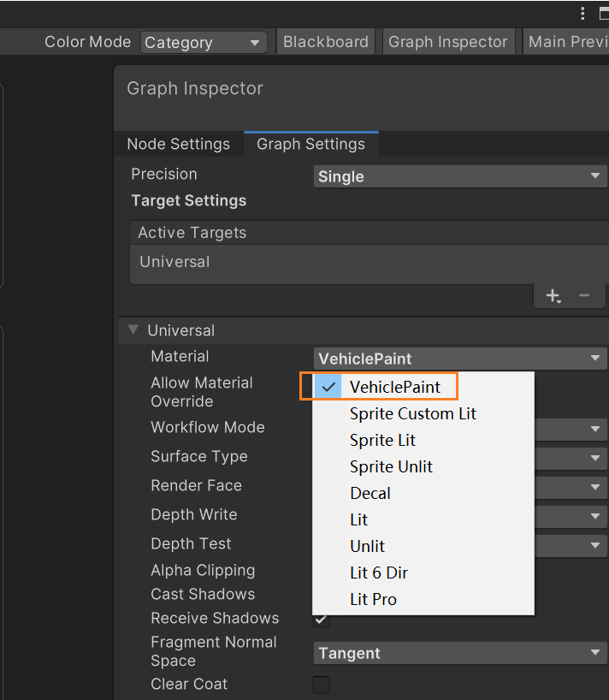Switch to the Node Settings tab
The width and height of the screenshot is (609, 700).
tap(178, 144)
